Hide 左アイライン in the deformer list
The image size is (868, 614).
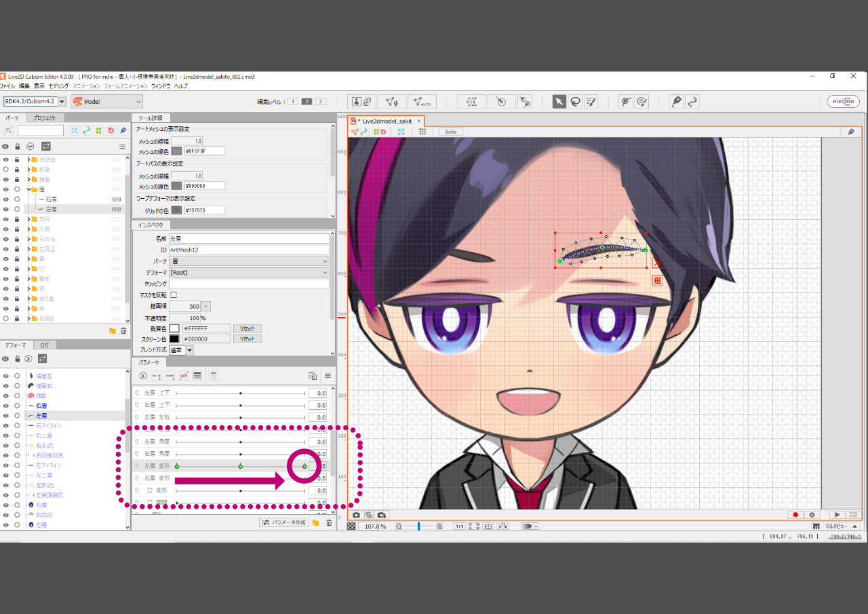(5, 465)
